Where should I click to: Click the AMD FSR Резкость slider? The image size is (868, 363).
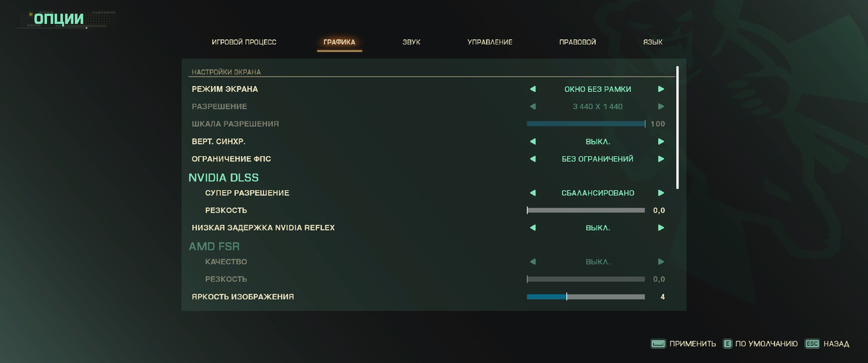coord(586,279)
